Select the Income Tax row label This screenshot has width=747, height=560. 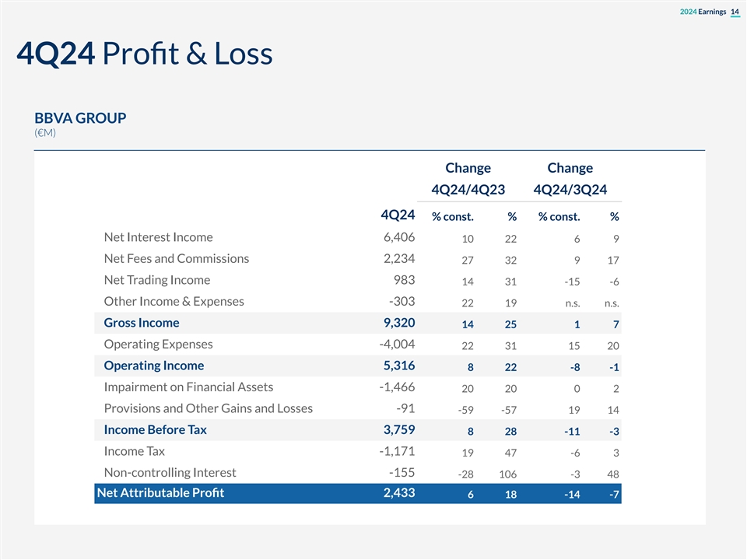pyautogui.click(x=134, y=451)
